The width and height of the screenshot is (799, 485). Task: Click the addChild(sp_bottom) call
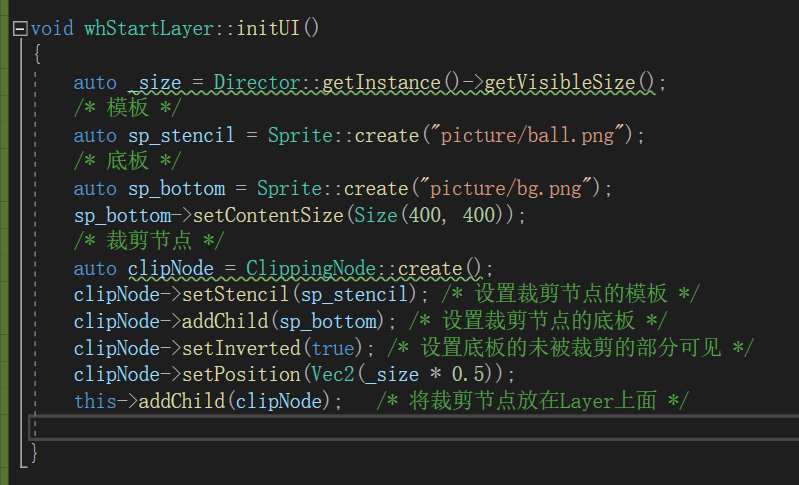click(x=283, y=321)
